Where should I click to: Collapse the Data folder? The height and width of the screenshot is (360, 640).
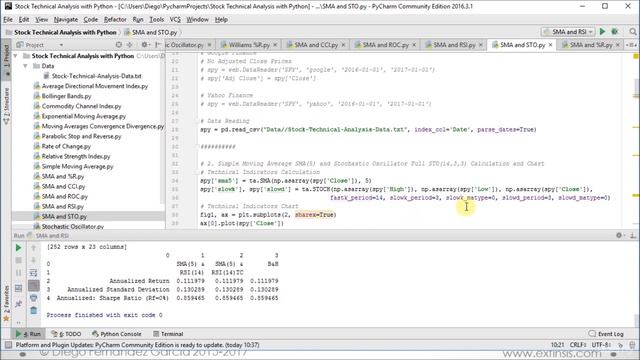(25, 66)
